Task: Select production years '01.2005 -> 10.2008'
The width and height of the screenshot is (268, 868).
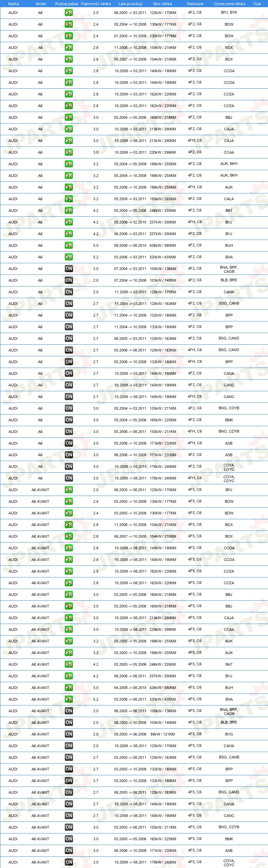Action: point(130,36)
